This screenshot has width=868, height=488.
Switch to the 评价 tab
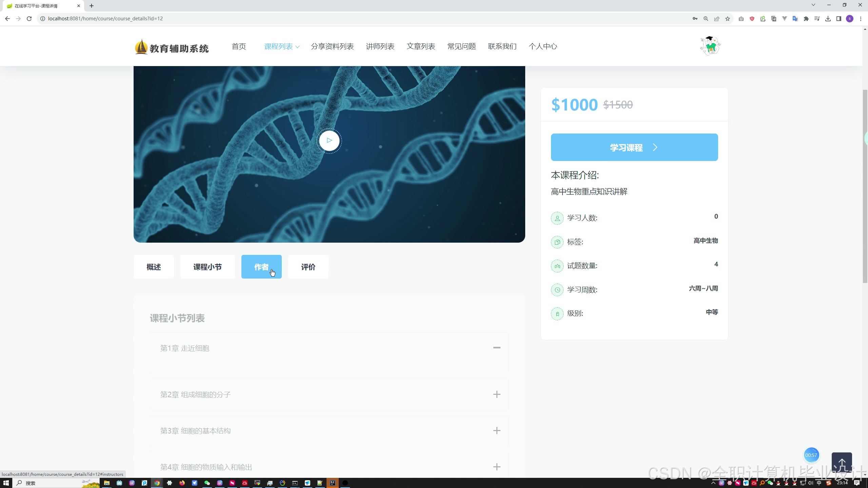308,267
